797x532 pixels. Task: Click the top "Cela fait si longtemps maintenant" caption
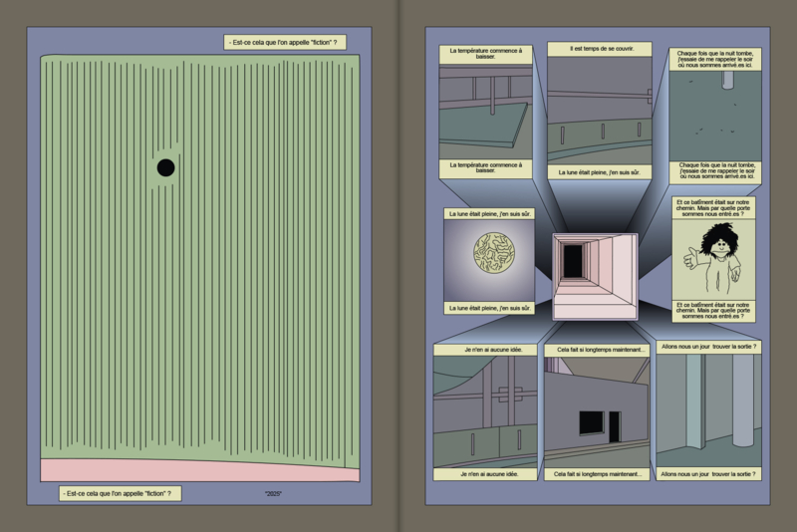pos(596,351)
